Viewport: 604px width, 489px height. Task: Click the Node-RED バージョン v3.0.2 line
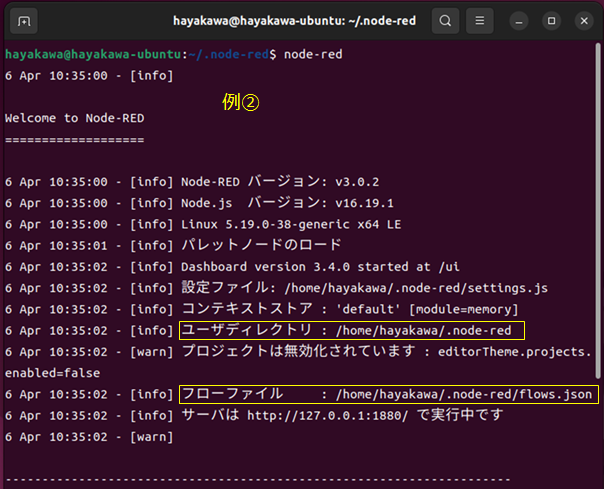[280, 182]
